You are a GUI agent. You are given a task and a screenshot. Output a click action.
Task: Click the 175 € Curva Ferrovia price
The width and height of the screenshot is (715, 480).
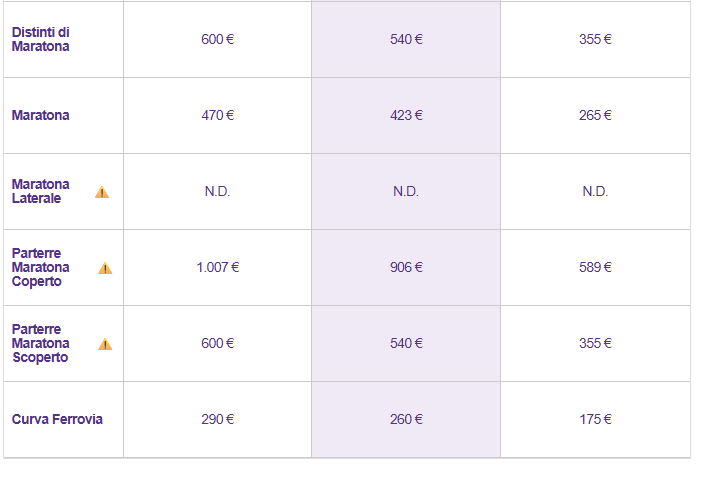595,419
